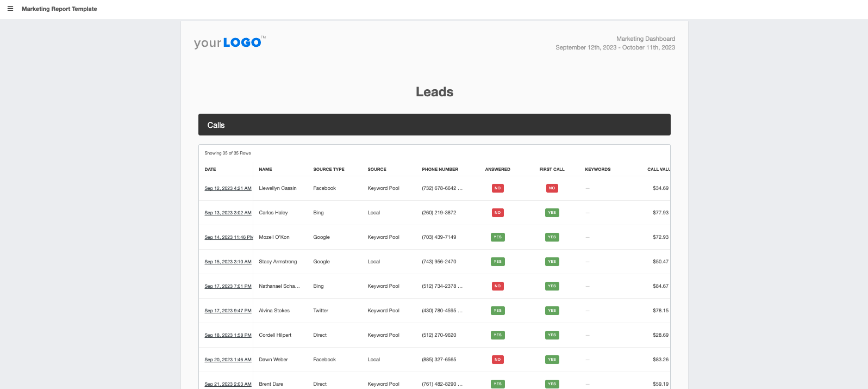Sort by the SOURCE column header

(377, 169)
